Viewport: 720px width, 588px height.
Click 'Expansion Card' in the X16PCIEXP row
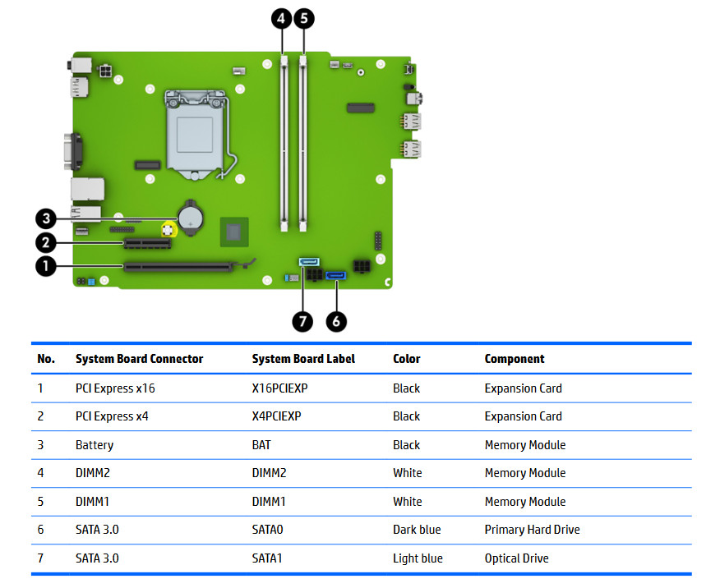pos(523,388)
